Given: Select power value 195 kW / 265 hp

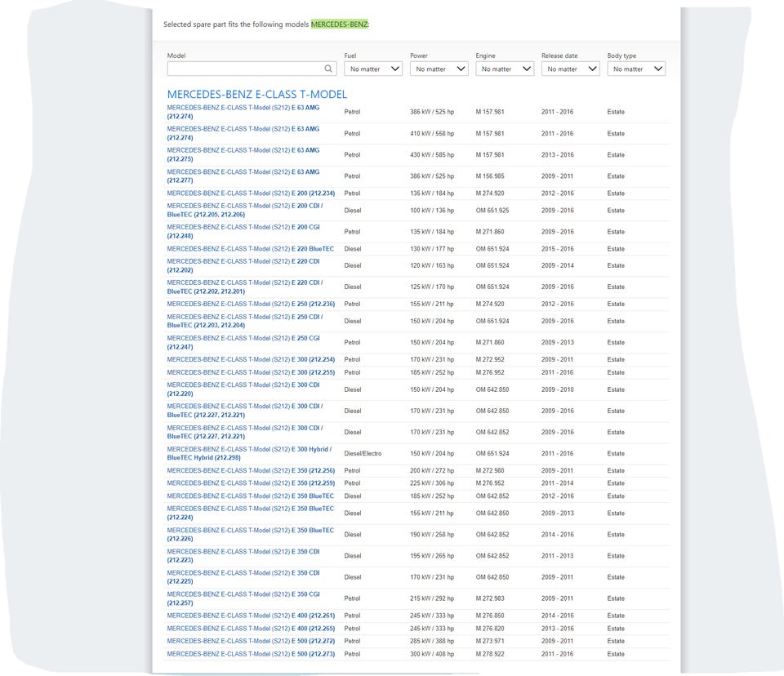Looking at the screenshot, I should [x=432, y=555].
